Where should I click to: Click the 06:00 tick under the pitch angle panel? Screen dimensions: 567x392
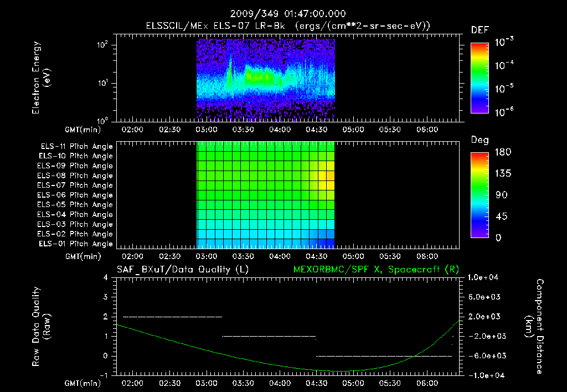(x=427, y=256)
